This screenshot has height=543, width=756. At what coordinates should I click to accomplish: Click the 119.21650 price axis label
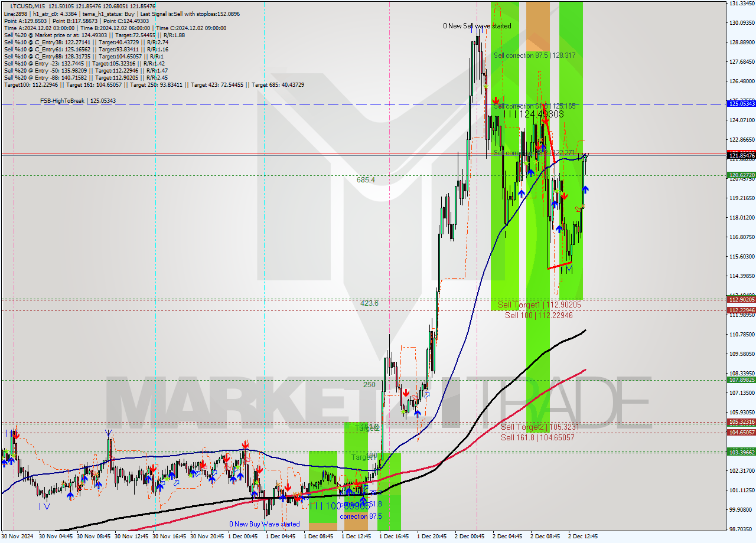(742, 198)
